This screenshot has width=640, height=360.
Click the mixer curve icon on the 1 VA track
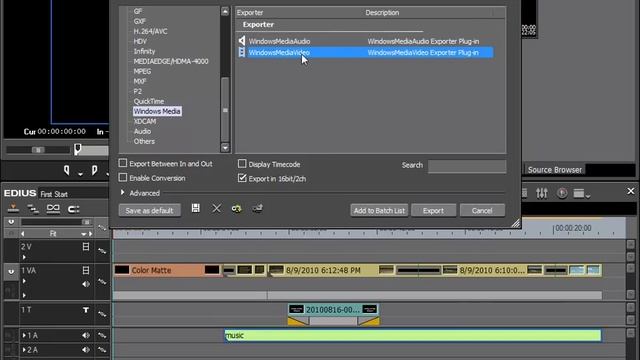click(x=102, y=282)
